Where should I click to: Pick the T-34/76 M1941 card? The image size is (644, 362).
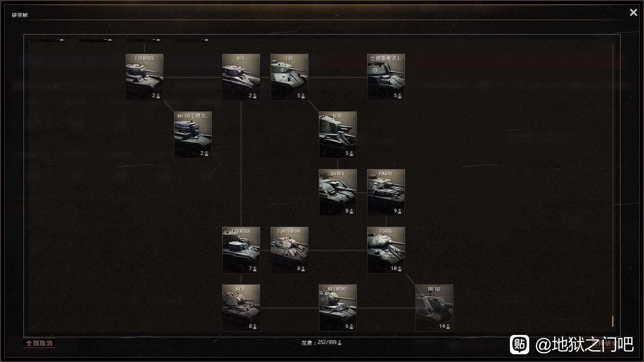pyautogui.click(x=289, y=250)
